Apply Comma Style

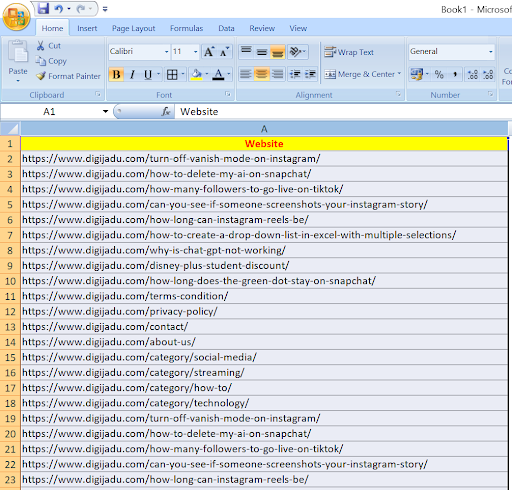[x=455, y=74]
